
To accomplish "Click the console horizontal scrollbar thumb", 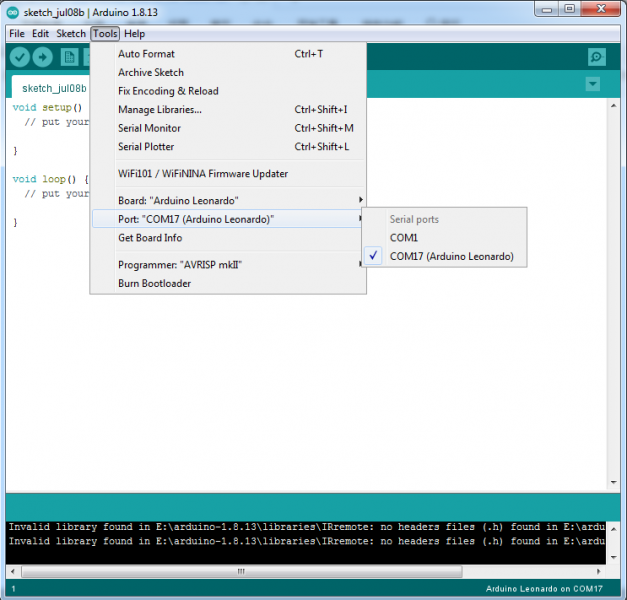I will coord(242,571).
